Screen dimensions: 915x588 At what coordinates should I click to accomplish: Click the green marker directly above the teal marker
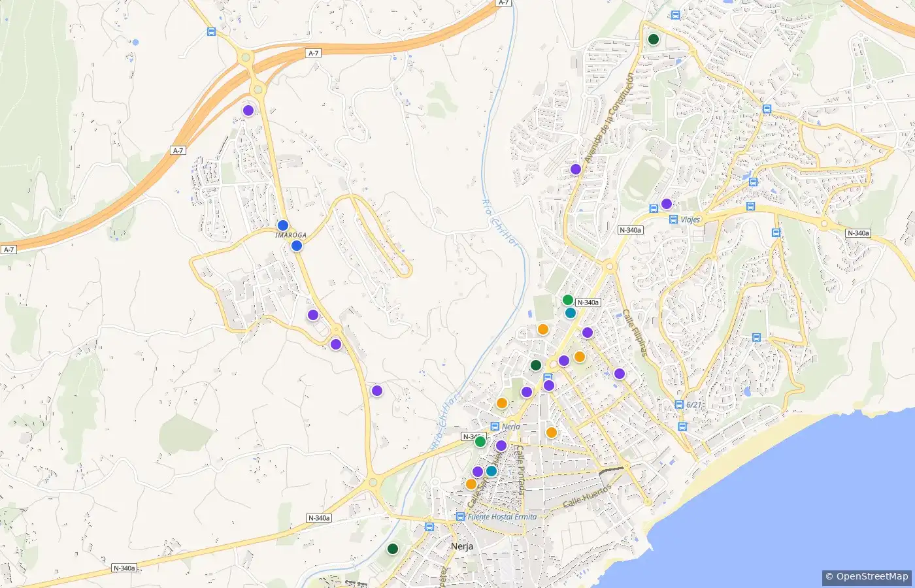568,300
